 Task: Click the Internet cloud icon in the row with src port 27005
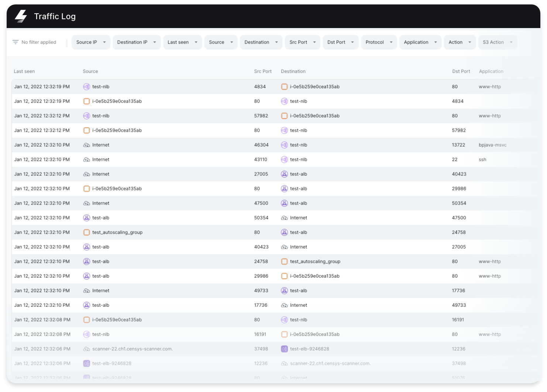[86, 174]
